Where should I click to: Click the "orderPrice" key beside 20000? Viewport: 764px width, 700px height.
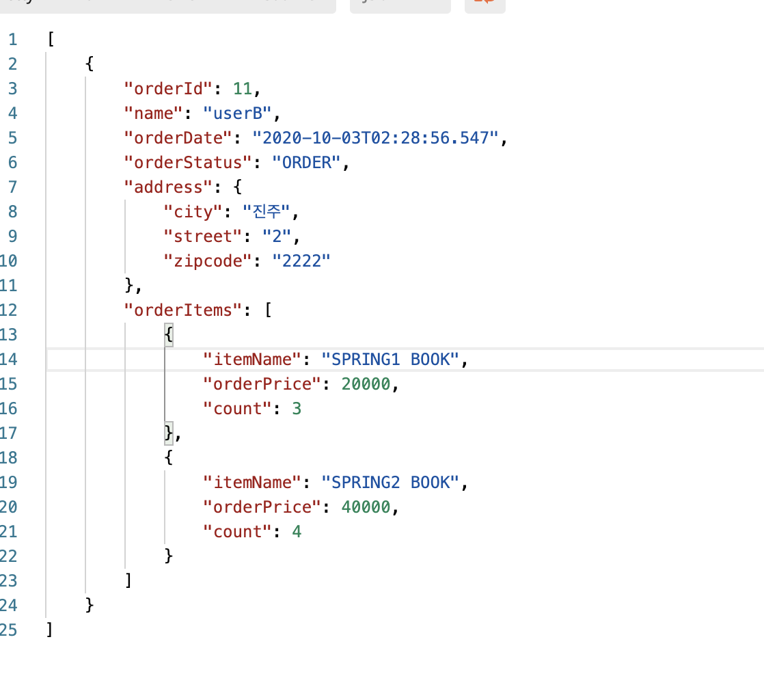[x=262, y=384]
